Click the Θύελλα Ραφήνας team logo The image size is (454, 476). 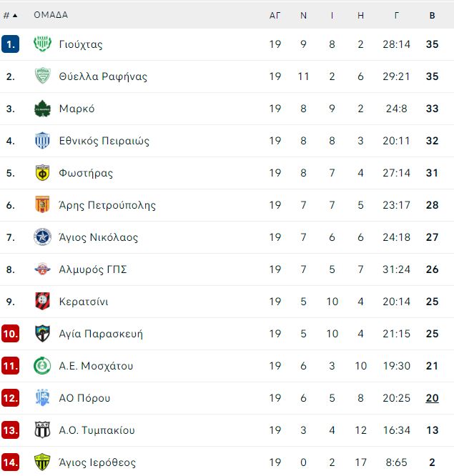point(42,76)
